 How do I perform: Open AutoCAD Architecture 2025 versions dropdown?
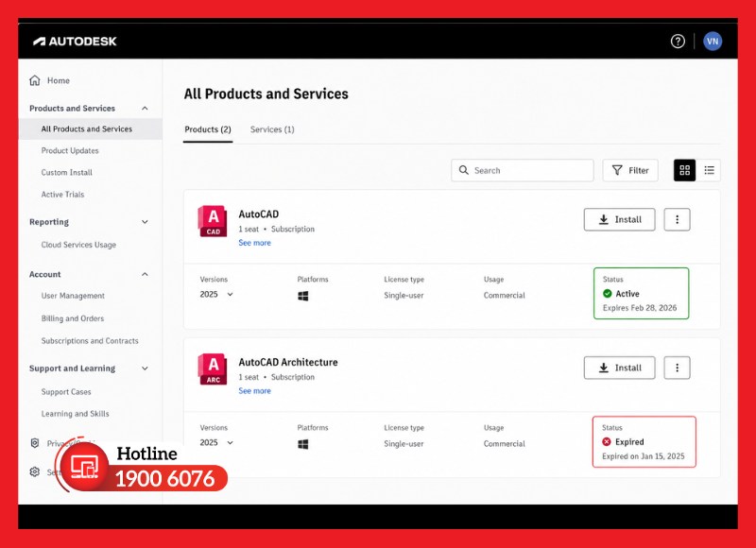click(216, 442)
